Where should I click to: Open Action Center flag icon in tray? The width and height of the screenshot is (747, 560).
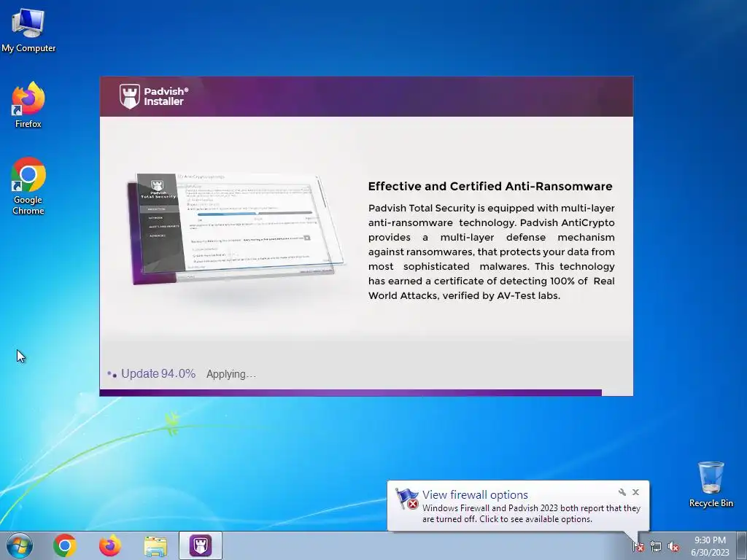(638, 546)
